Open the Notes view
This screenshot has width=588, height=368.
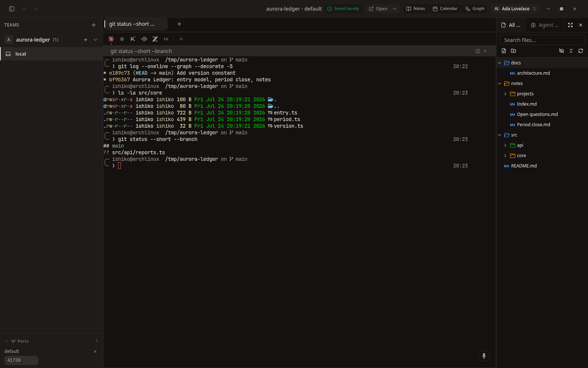[x=416, y=9]
